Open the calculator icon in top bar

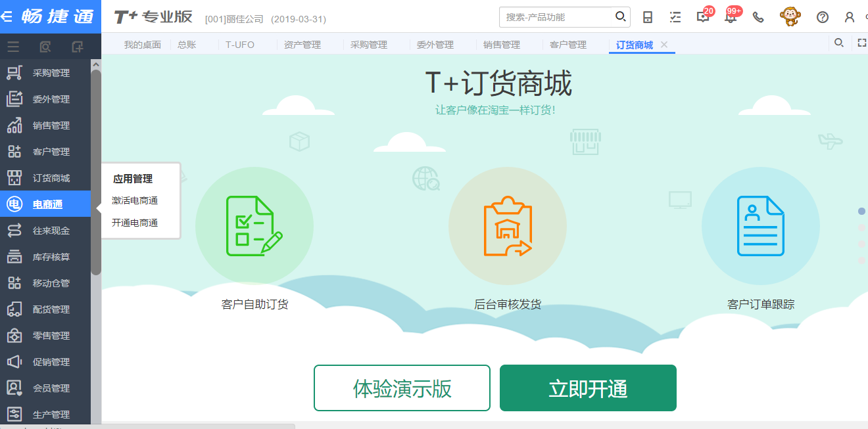click(x=648, y=17)
